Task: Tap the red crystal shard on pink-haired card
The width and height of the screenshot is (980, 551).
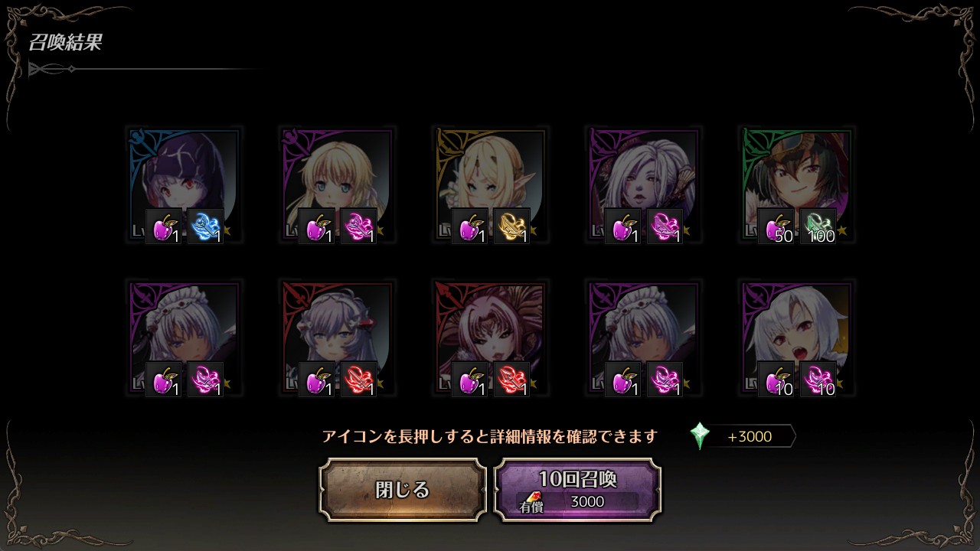Action: tap(511, 380)
